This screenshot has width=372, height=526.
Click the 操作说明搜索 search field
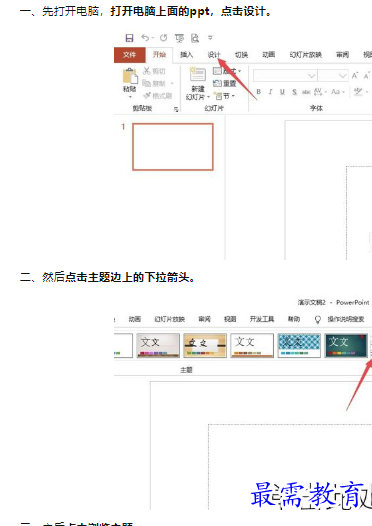(x=346, y=319)
